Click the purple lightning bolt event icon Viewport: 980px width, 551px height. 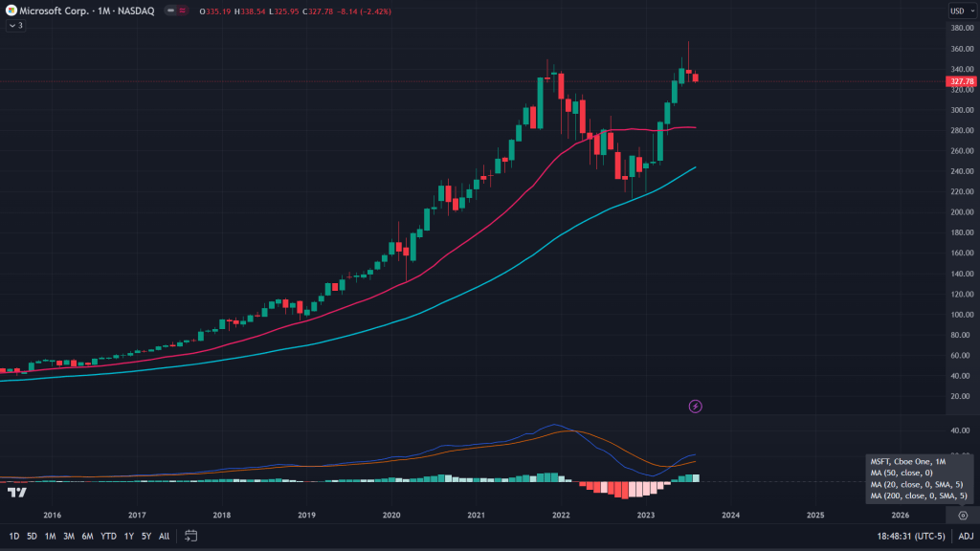pyautogui.click(x=696, y=407)
